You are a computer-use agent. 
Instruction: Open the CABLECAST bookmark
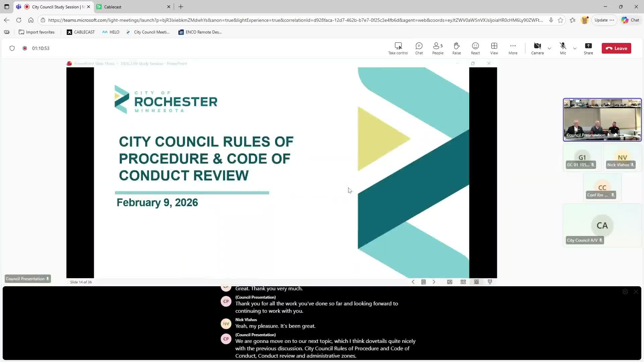pyautogui.click(x=81, y=32)
